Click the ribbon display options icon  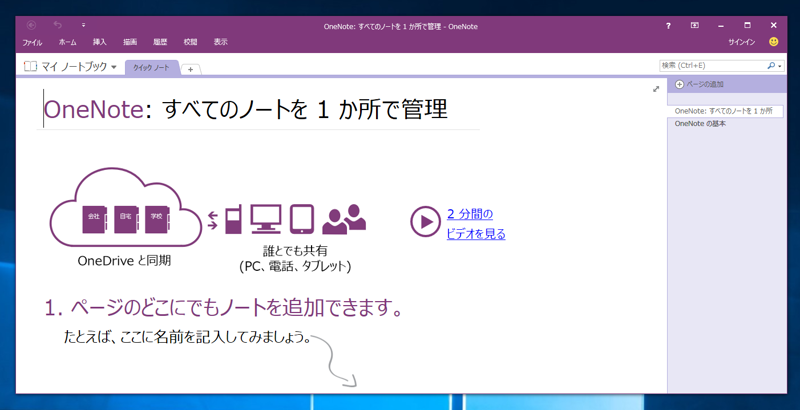694,25
